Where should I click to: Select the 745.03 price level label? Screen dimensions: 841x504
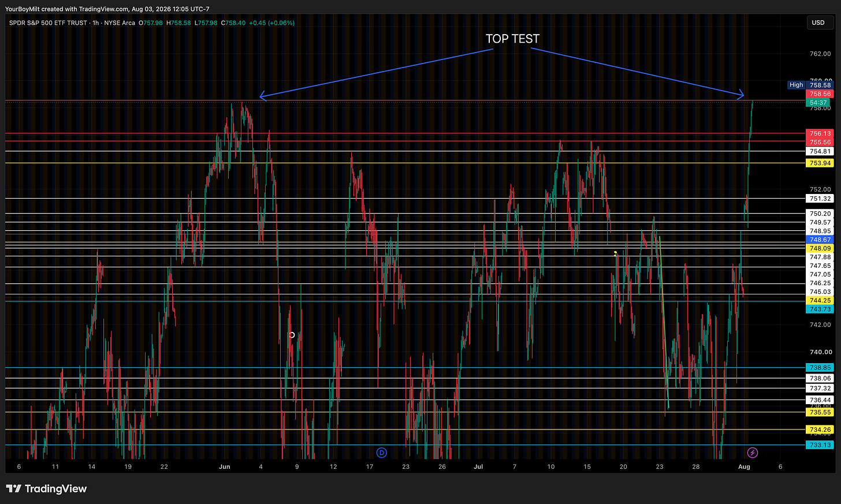pyautogui.click(x=820, y=292)
